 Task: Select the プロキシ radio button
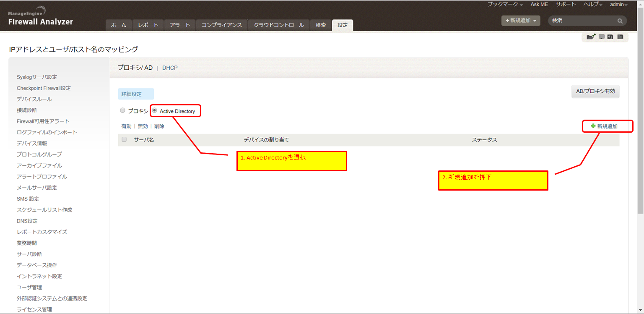click(x=122, y=110)
